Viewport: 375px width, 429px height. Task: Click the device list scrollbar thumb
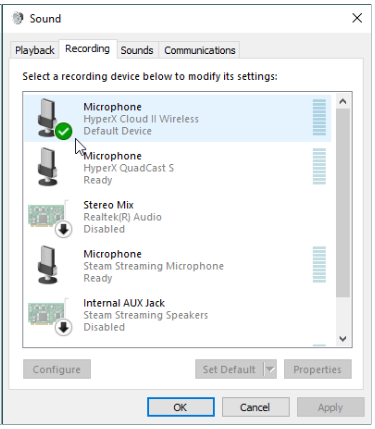pos(343,203)
